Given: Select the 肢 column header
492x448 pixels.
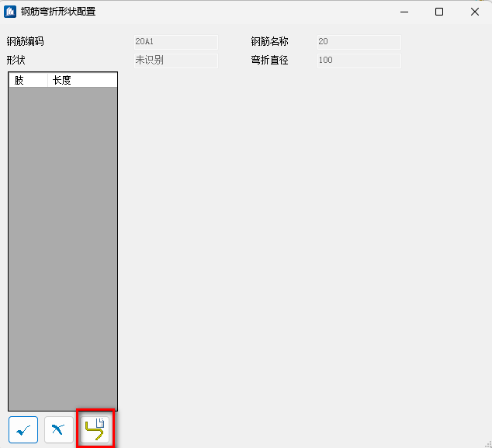Looking at the screenshot, I should pos(28,81).
